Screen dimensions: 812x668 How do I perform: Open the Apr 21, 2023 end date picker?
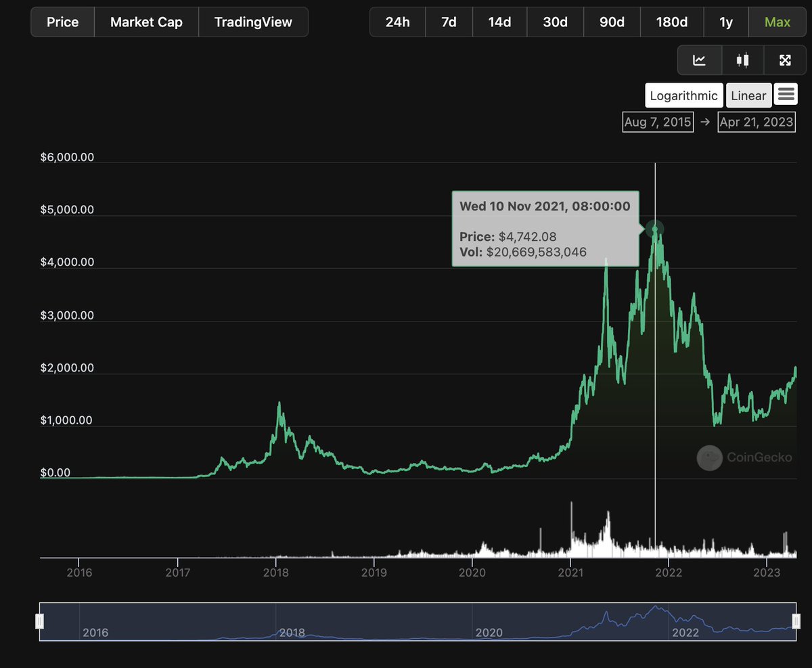757,122
